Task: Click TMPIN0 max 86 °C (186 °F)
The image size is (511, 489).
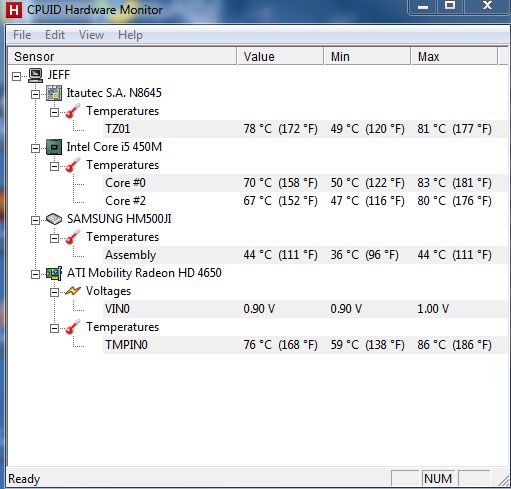Action: [454, 345]
